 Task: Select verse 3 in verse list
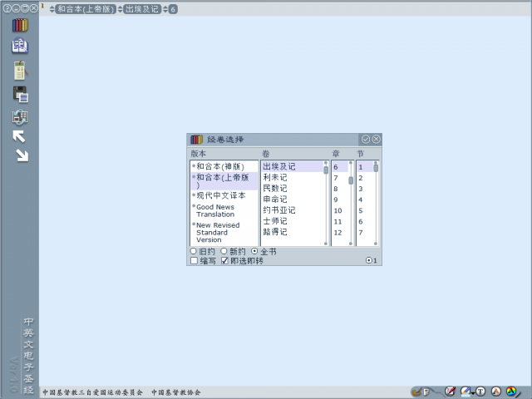click(x=365, y=189)
